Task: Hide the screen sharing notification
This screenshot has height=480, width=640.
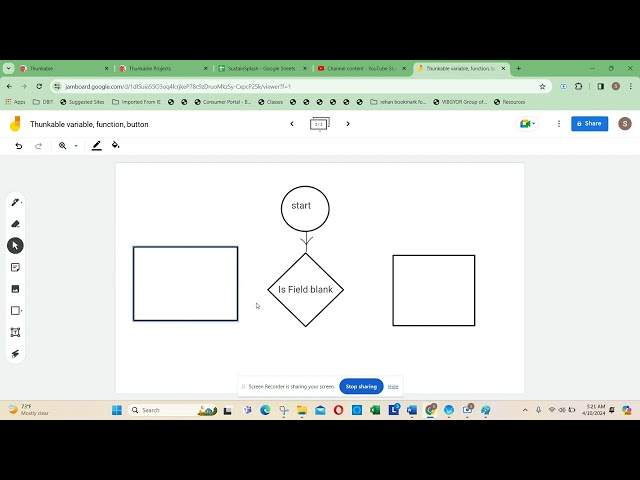Action: [393, 387]
